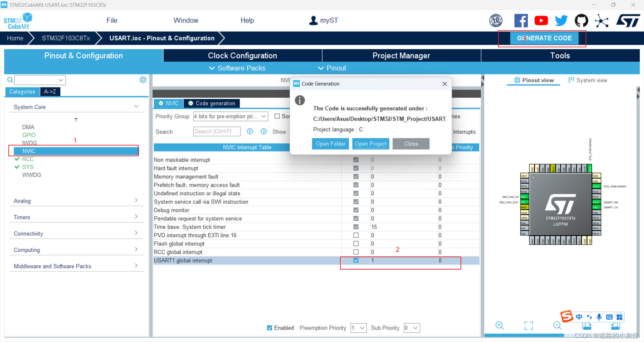Viewport: 644px width, 342px height.
Task: Expand Middleware and Software Packs
Action: pyautogui.click(x=136, y=266)
